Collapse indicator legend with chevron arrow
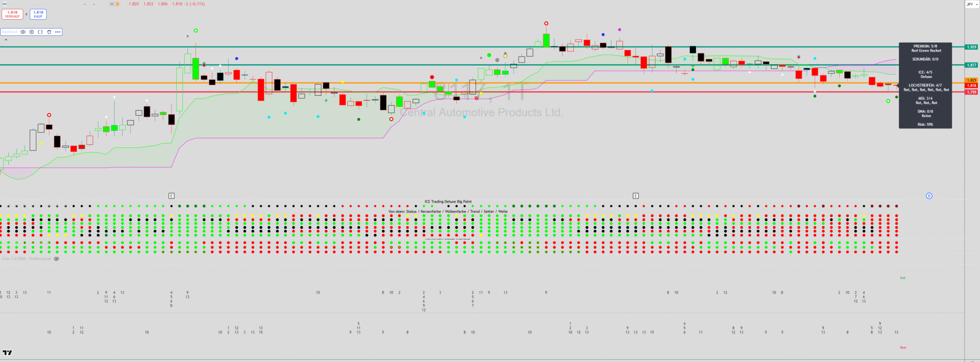The width and height of the screenshot is (980, 362). tap(6, 40)
